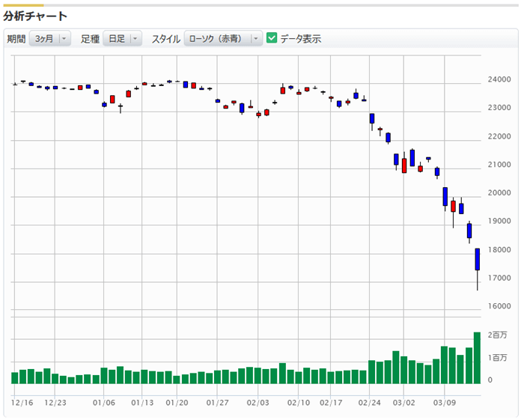Screen dimensions: 524x420
Task: Click the tallest green volume bar at far right
Action: 477,358
